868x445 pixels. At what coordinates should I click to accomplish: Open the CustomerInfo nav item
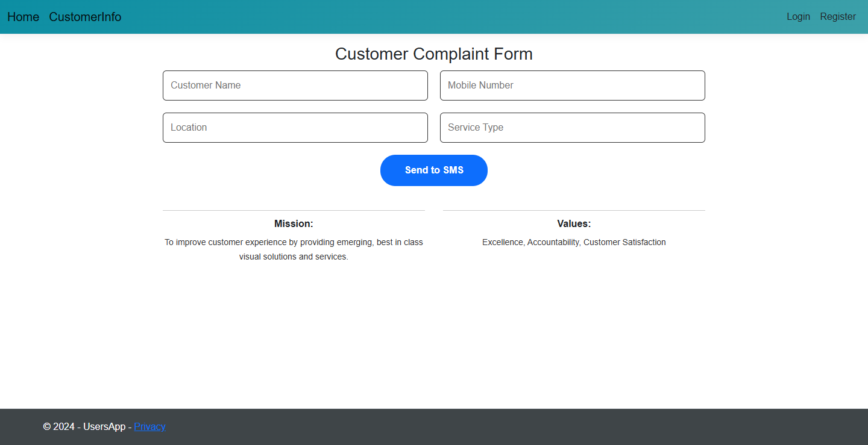[85, 17]
